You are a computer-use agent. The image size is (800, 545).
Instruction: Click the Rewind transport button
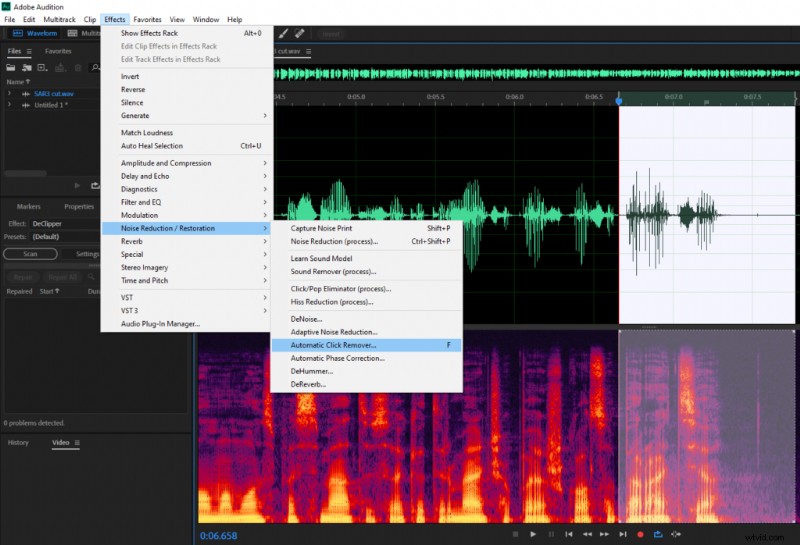(587, 534)
